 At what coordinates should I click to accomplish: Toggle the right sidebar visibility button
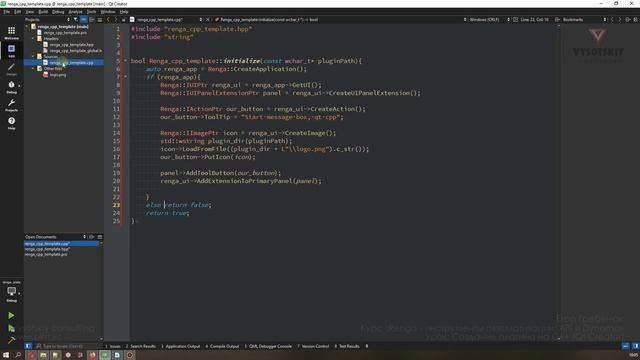(x=636, y=346)
